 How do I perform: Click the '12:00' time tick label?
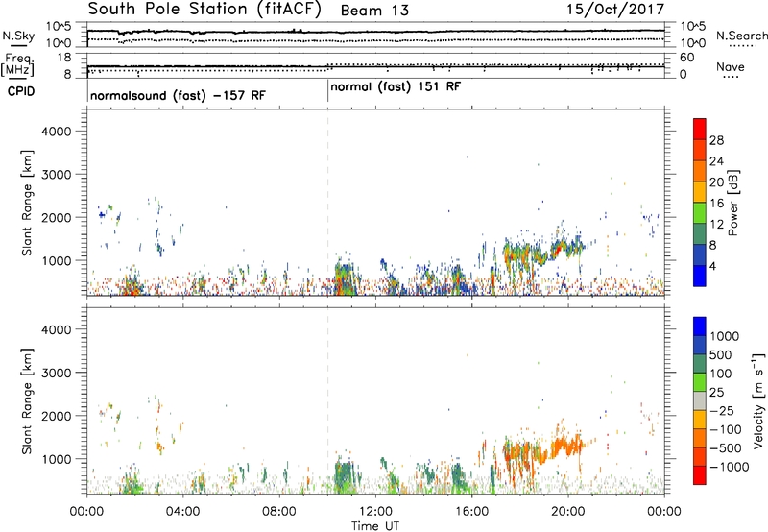(375, 512)
